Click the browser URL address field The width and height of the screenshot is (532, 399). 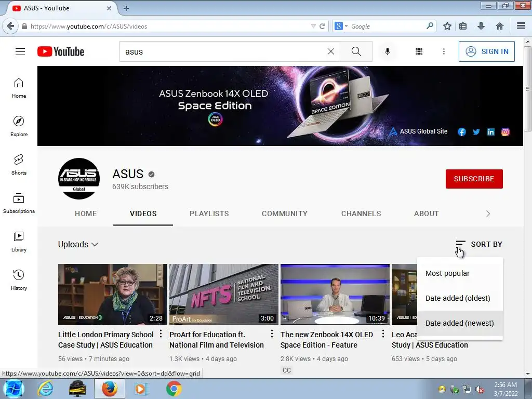(x=170, y=26)
